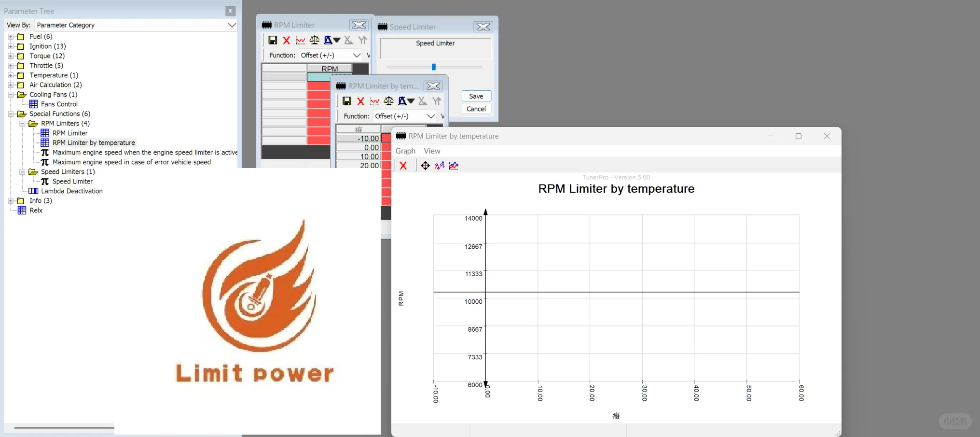The image size is (980, 437).
Task: Click the chip icon in Speed Limiter title bar
Action: pyautogui.click(x=383, y=27)
